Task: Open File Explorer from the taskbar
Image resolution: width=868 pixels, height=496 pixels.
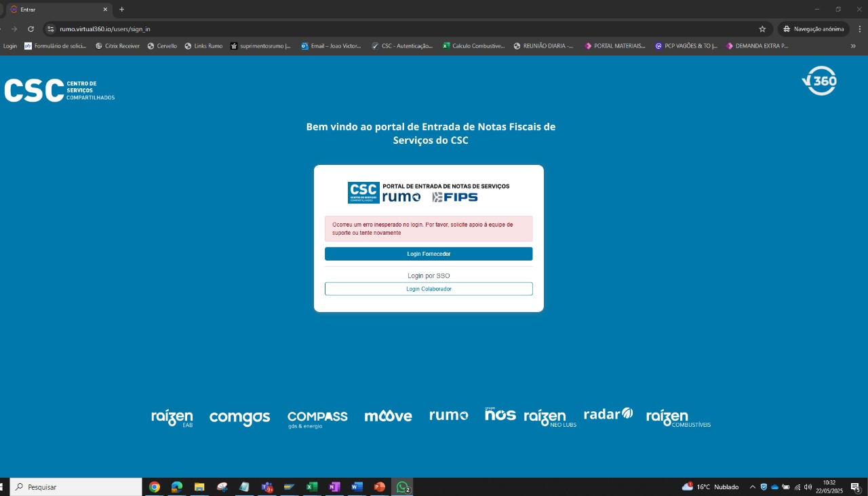Action: coord(199,487)
